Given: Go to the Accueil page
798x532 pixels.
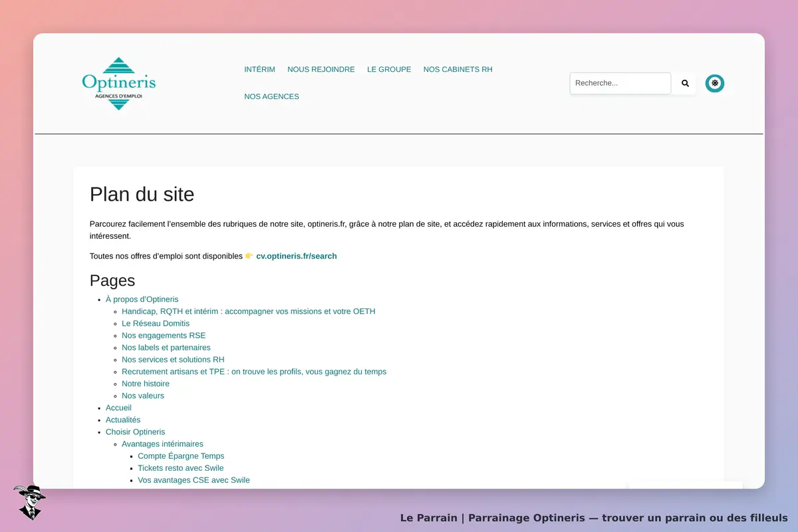Looking at the screenshot, I should pyautogui.click(x=118, y=407).
